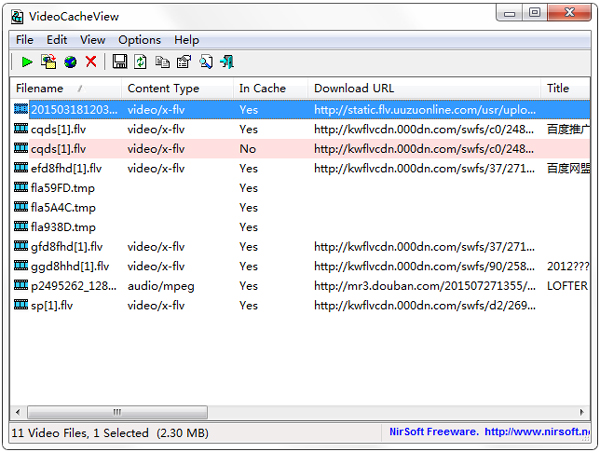Click the Copy Selected Items icon
600x452 pixels.
coord(162,62)
